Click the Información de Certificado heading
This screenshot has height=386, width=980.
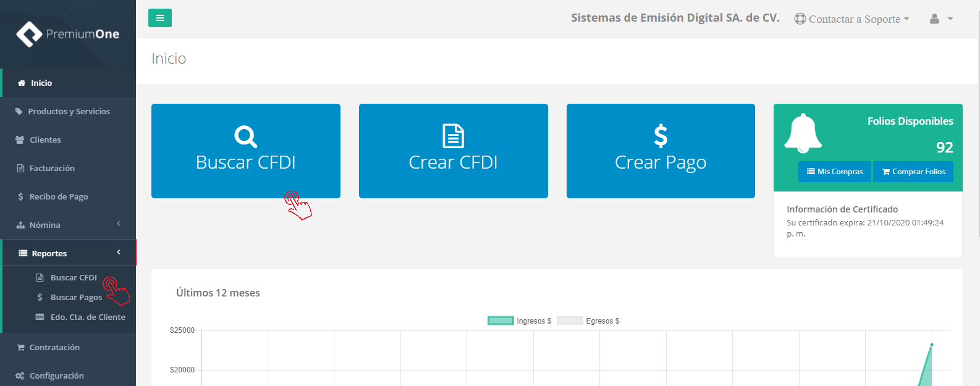coord(842,209)
